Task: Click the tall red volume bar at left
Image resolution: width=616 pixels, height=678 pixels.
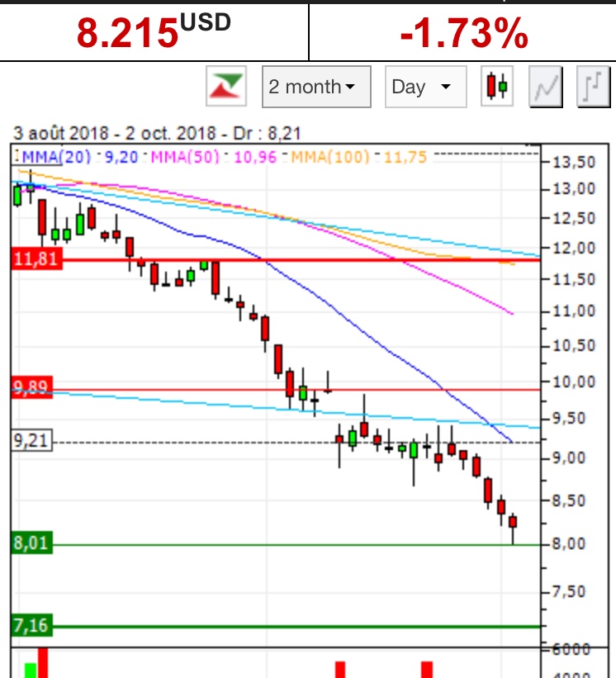Action: pos(43,663)
